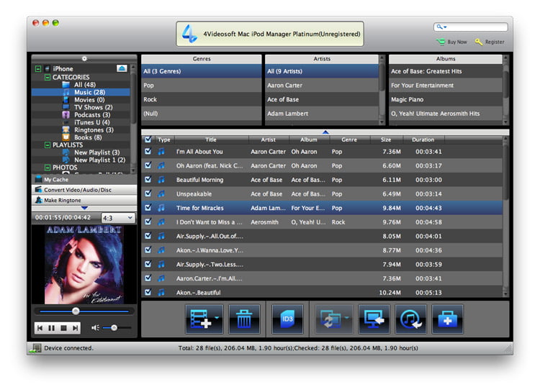
Task: Collapse the browser panel with up triangle
Action: 325,132
